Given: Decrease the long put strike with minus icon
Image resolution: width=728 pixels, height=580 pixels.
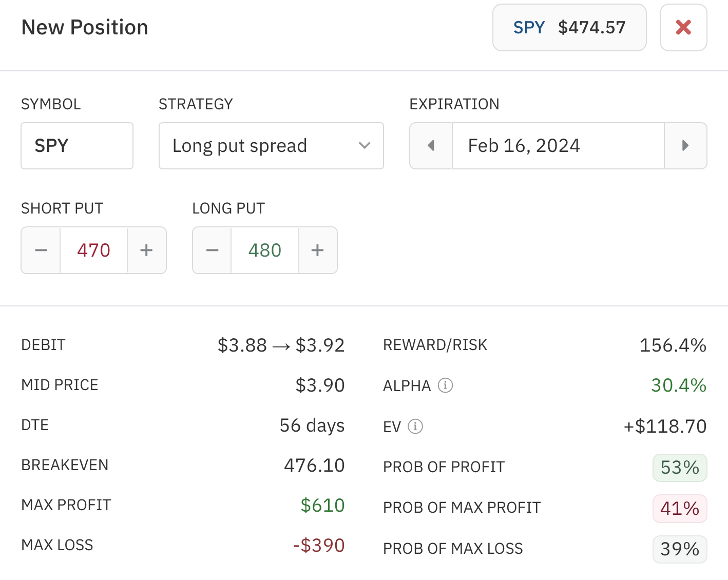Looking at the screenshot, I should click(212, 250).
